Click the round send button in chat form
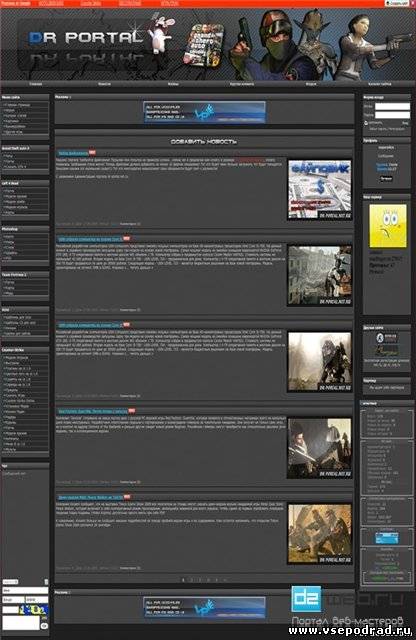This screenshot has width=416, height=640. point(44,625)
